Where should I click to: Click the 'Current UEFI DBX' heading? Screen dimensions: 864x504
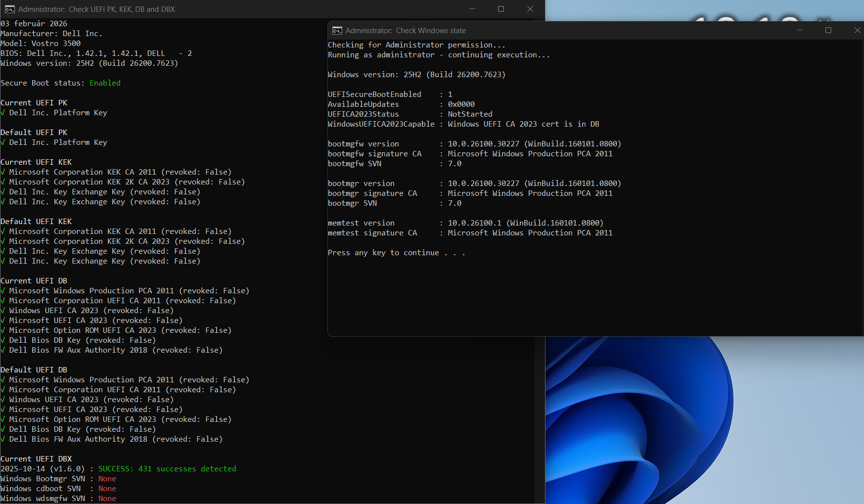pos(36,459)
